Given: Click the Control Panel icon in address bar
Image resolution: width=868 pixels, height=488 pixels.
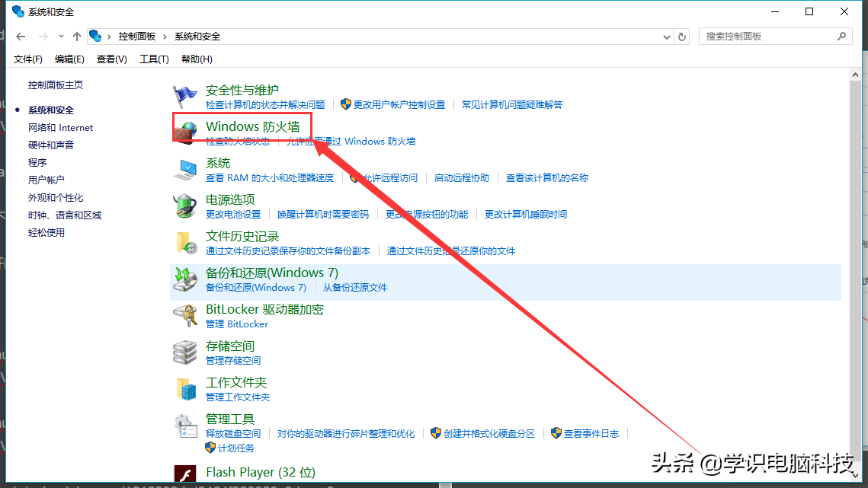Looking at the screenshot, I should 95,36.
